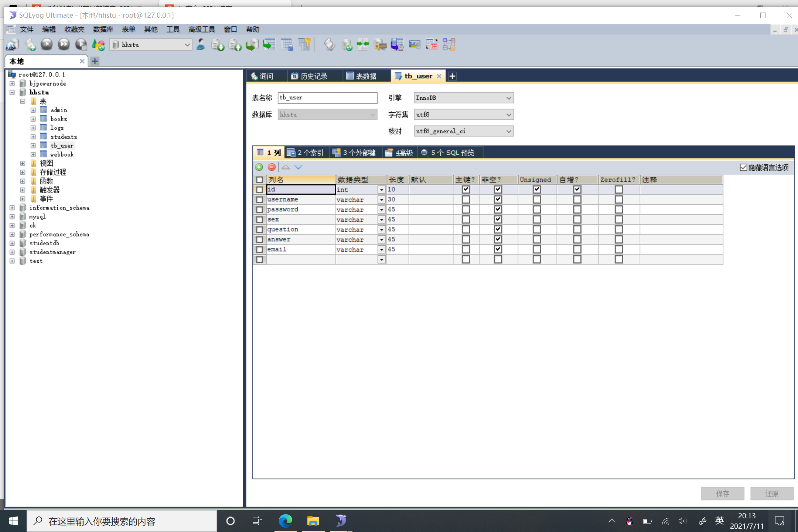Viewport: 798px width, 532px height.
Task: Click the 表名称 text field
Action: tap(327, 98)
